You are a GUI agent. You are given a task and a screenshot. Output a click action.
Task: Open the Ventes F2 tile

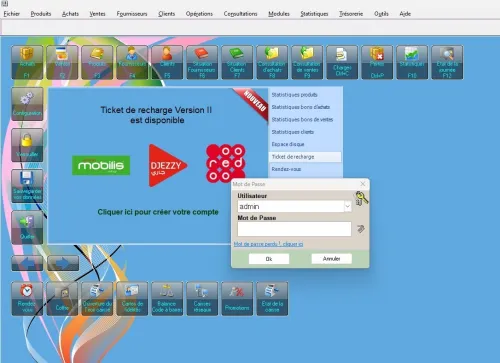(x=62, y=62)
